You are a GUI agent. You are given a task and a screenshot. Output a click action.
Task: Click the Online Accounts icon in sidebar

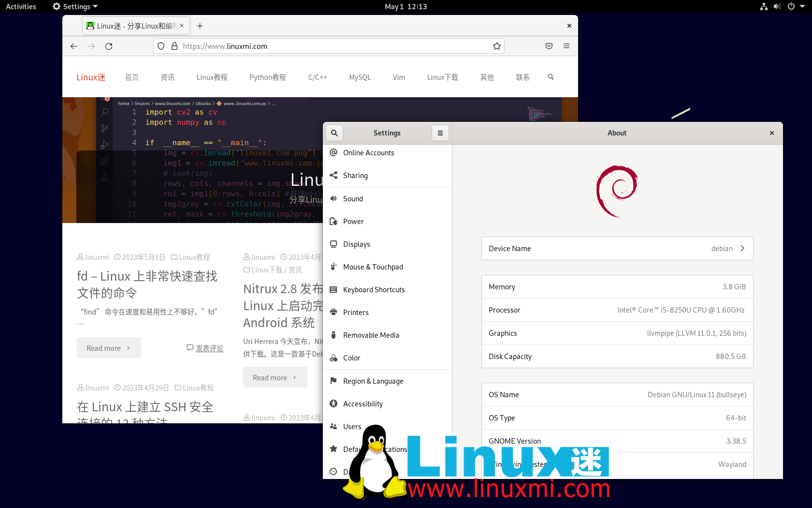pyautogui.click(x=333, y=153)
